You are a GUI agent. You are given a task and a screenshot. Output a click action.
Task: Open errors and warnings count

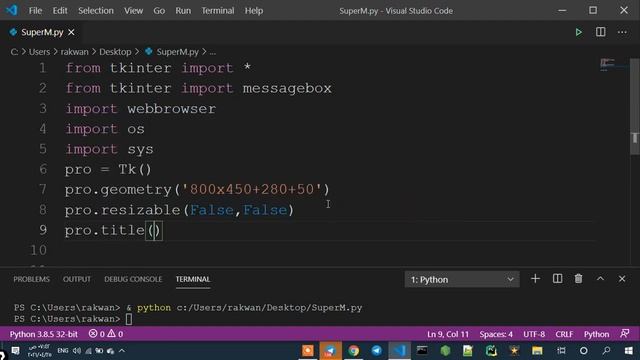pos(106,334)
